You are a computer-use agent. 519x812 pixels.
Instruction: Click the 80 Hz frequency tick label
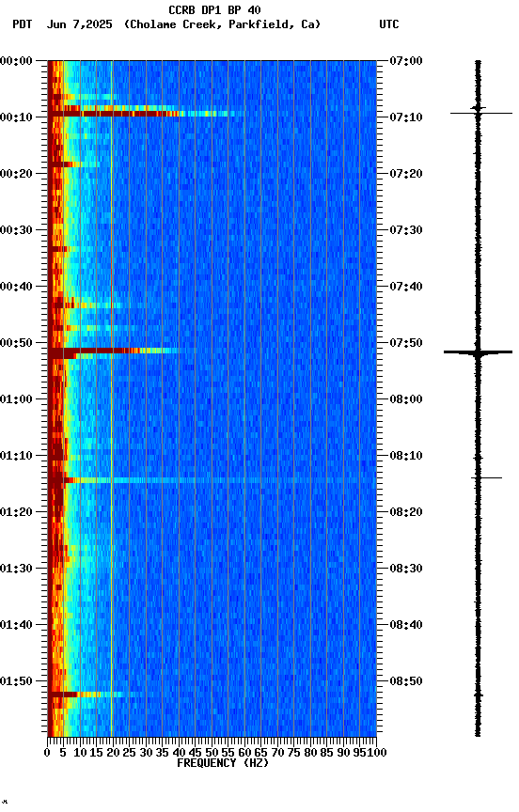tap(310, 753)
